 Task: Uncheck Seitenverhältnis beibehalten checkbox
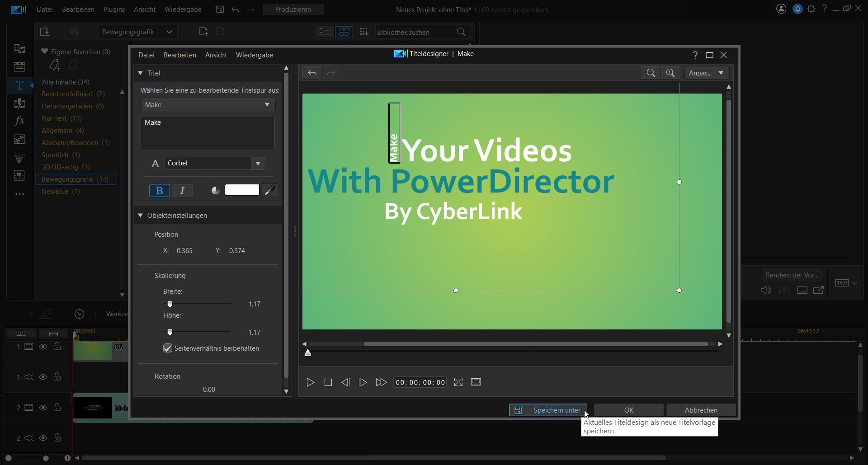[x=168, y=348]
